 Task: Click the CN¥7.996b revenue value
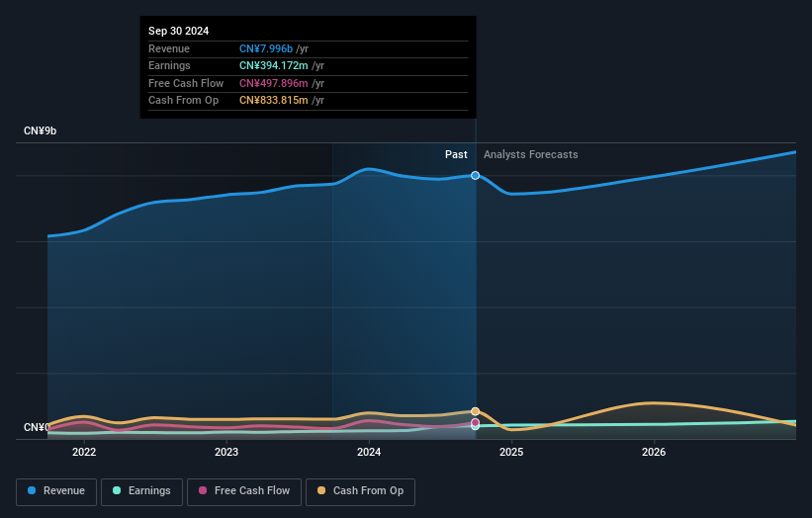[266, 48]
